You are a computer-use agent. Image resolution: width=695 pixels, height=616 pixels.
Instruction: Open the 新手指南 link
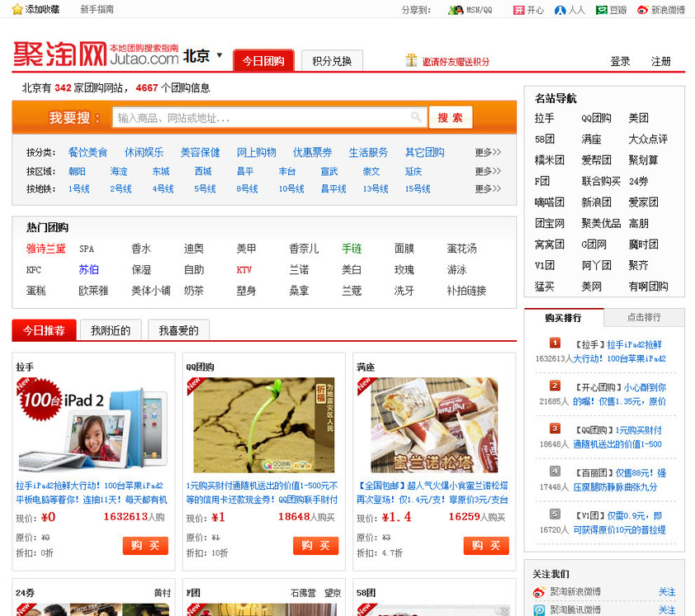[97, 9]
